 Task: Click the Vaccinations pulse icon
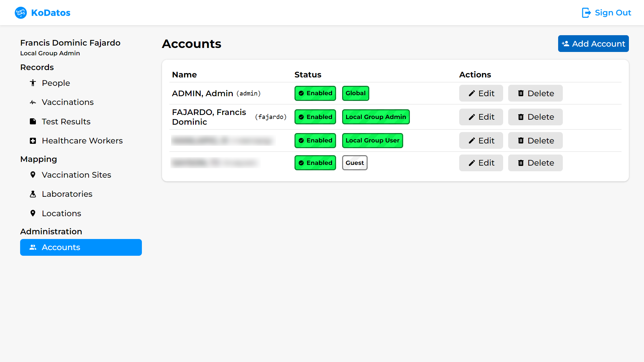point(33,102)
